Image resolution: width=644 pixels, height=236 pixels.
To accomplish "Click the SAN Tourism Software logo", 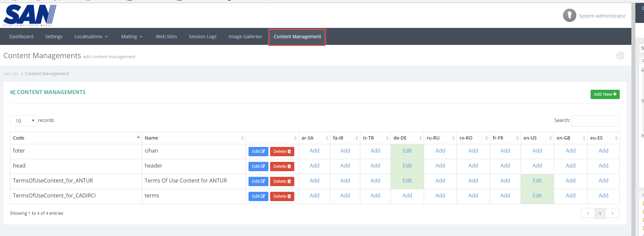I will (x=30, y=15).
